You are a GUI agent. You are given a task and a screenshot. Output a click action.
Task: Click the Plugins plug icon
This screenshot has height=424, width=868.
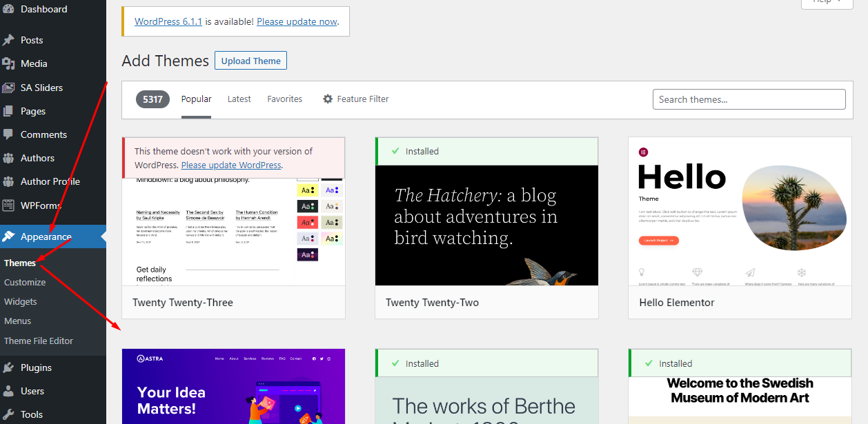coord(8,367)
